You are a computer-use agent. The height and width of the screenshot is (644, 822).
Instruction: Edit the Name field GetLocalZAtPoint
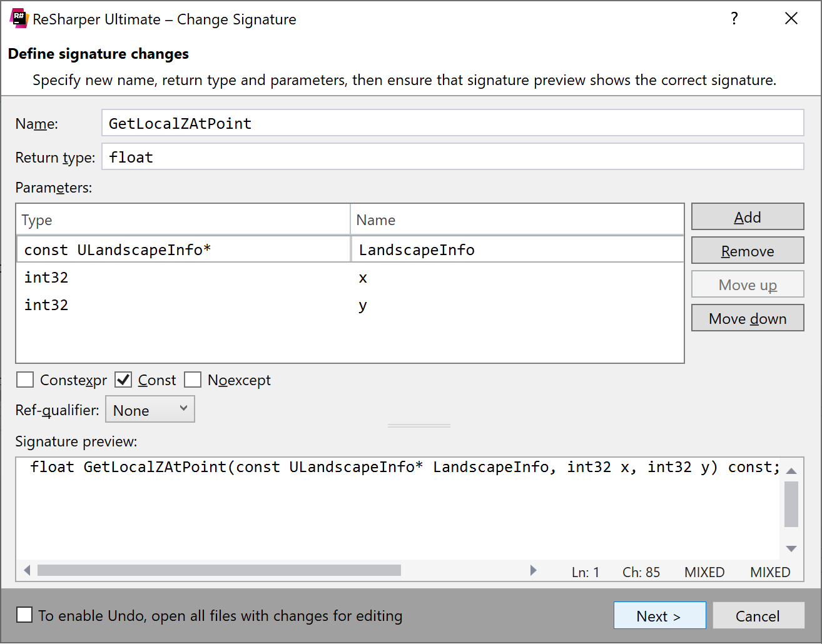coord(452,123)
